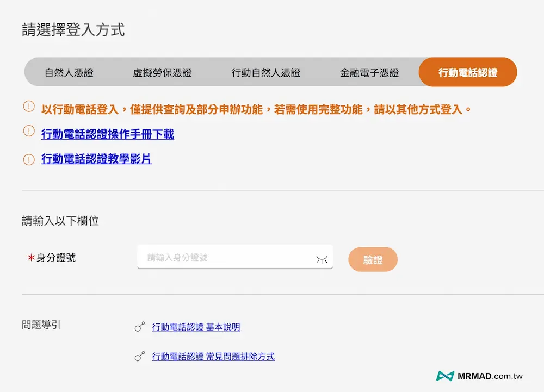Choose the 金融電子憑證 tab
Image resolution: width=544 pixels, height=392 pixels.
[x=369, y=72]
